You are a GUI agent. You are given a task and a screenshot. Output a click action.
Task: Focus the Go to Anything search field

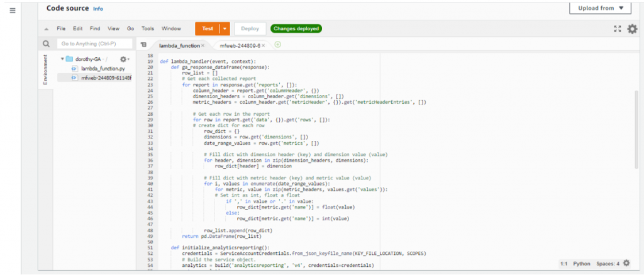tap(94, 43)
